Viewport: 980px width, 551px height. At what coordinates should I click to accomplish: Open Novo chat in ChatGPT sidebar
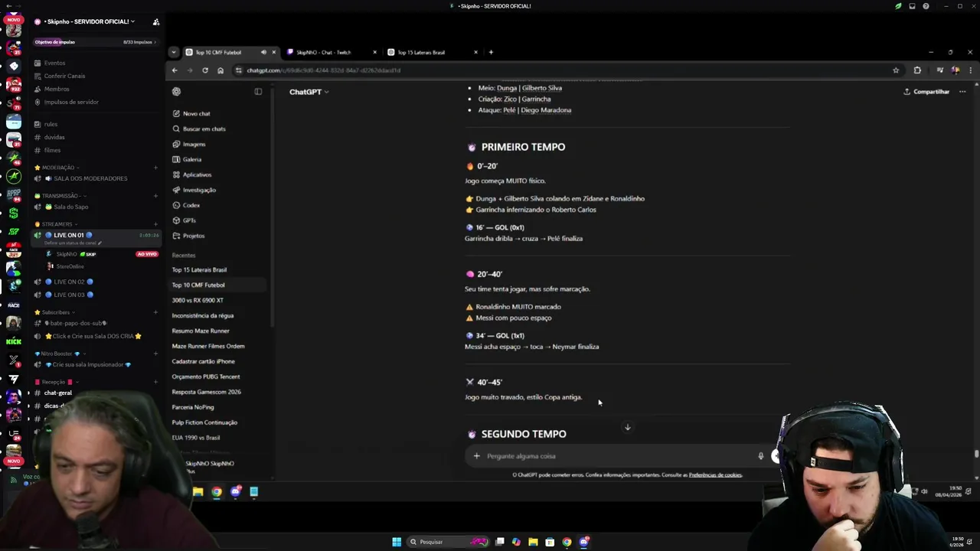pos(196,113)
